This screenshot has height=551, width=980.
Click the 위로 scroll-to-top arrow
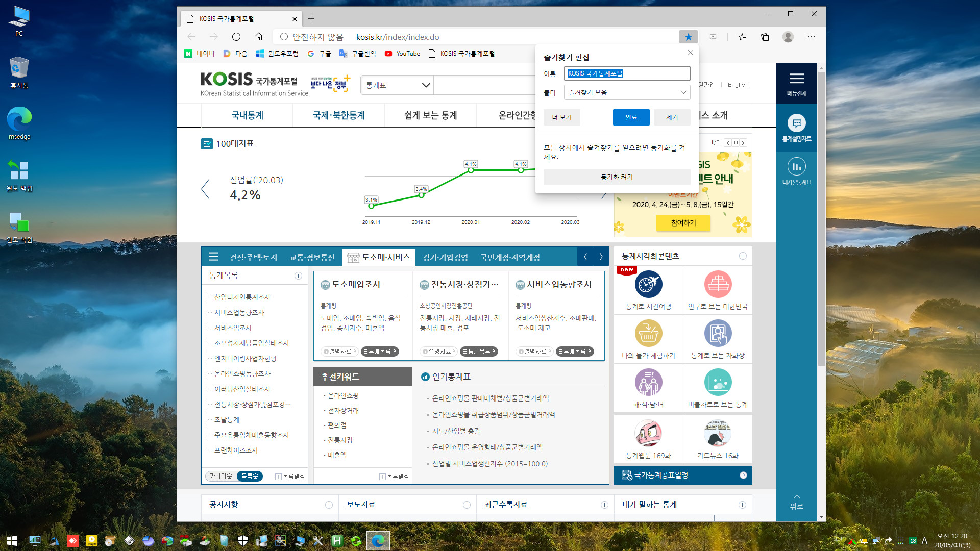[x=797, y=501]
